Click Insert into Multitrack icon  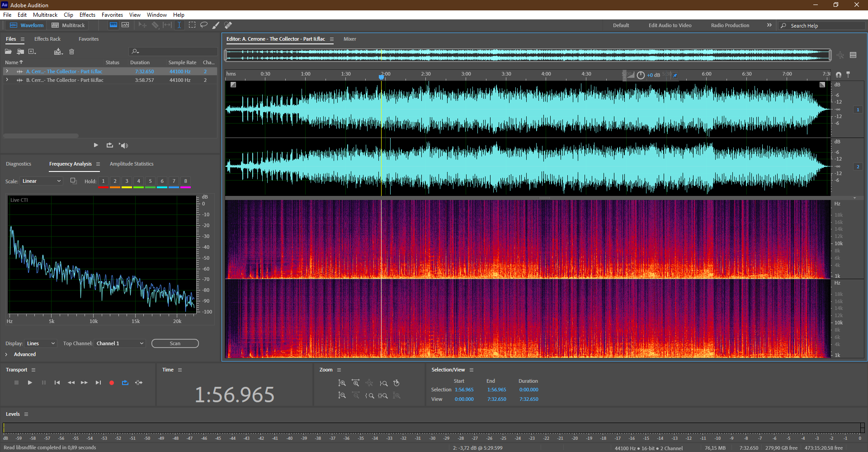click(58, 52)
